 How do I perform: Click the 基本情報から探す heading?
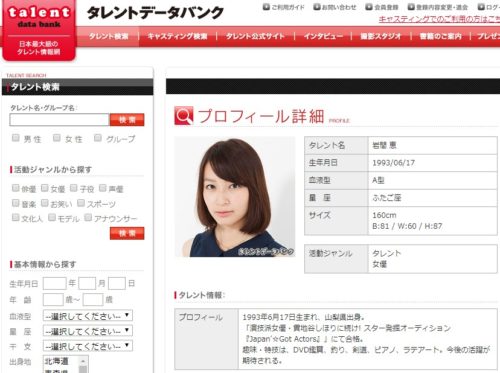(45, 264)
